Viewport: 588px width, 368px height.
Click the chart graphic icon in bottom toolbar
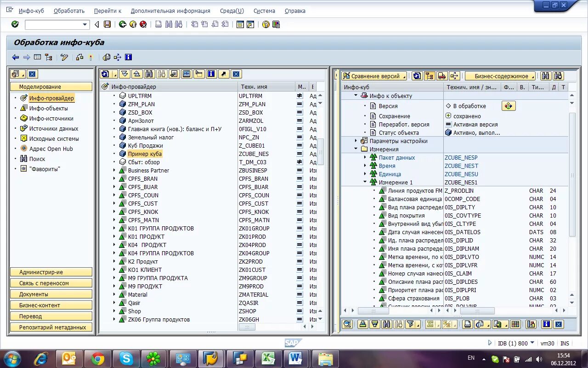(531, 324)
